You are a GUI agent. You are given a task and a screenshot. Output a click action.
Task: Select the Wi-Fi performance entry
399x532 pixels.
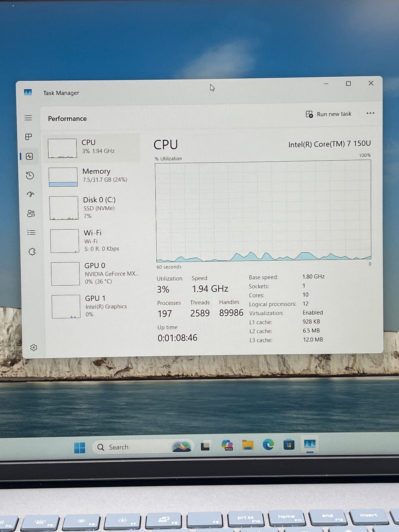click(x=95, y=240)
